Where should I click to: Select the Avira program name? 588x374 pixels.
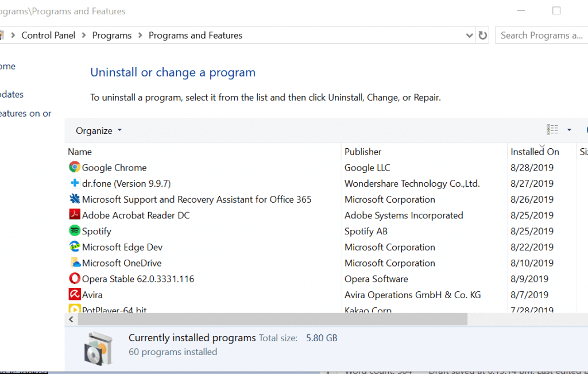tap(92, 295)
